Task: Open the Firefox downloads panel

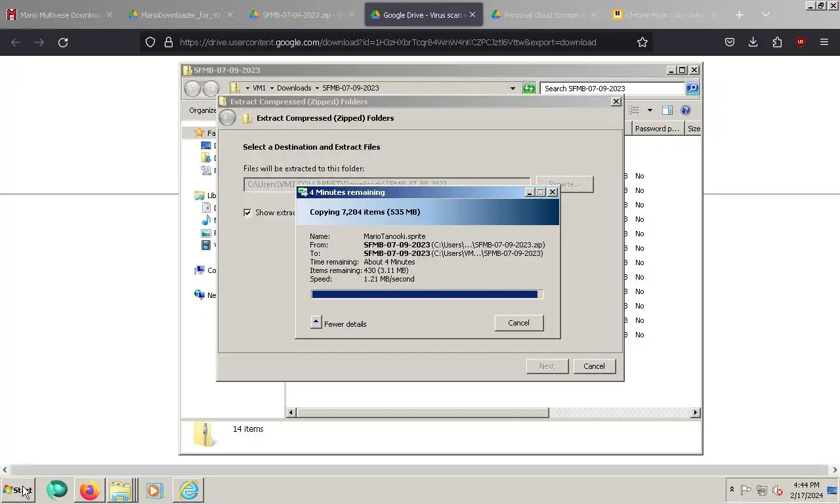Action: [753, 42]
